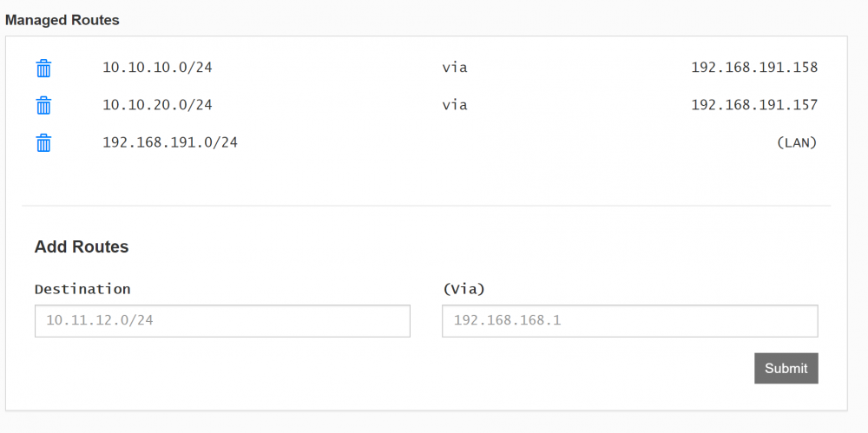
Task: Click gateway address 192.168.191.157
Action: (x=754, y=105)
